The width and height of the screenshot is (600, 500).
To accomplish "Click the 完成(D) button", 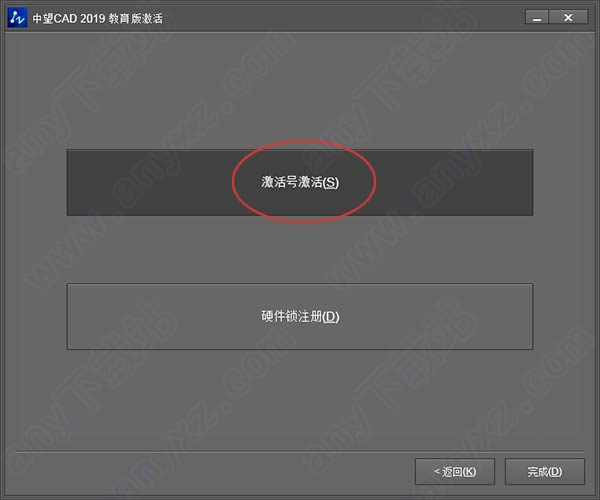I will point(545,472).
